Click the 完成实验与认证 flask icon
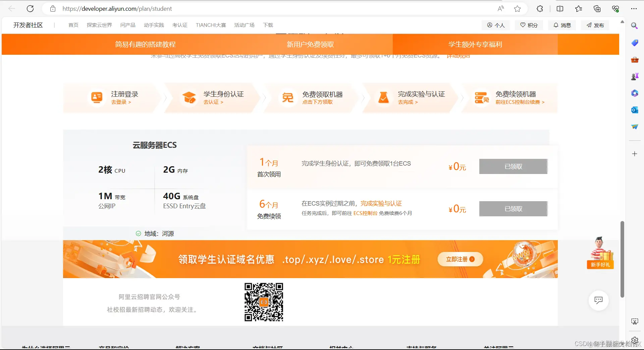 coord(383,97)
